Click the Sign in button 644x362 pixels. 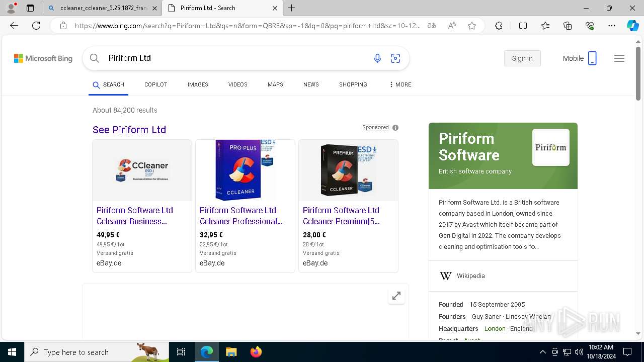522,58
